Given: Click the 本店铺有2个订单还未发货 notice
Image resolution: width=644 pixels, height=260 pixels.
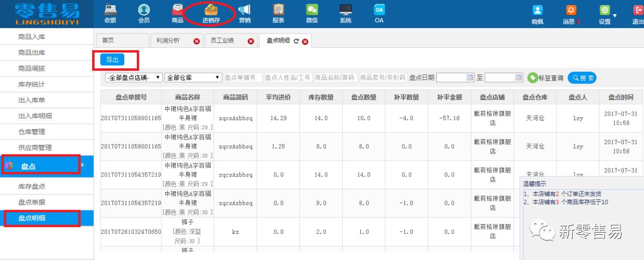Looking at the screenshot, I should point(562,194).
